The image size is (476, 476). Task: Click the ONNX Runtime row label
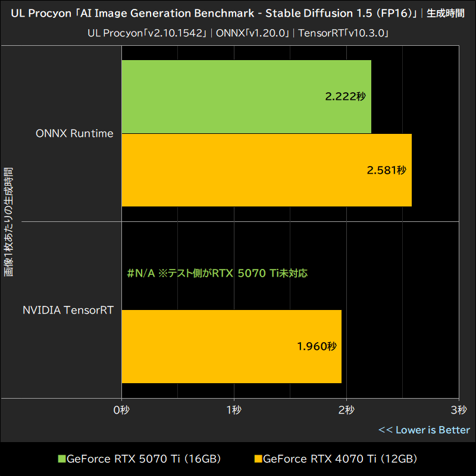coord(74,133)
